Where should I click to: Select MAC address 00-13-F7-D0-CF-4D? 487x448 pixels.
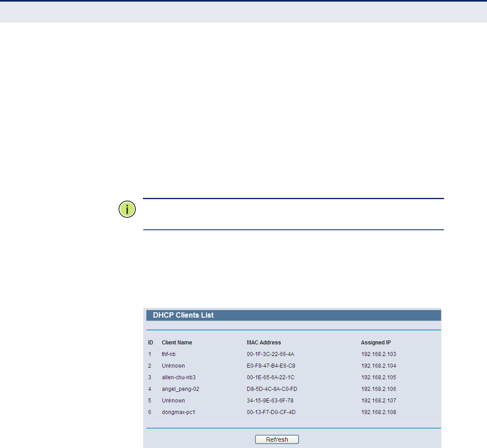click(271, 412)
